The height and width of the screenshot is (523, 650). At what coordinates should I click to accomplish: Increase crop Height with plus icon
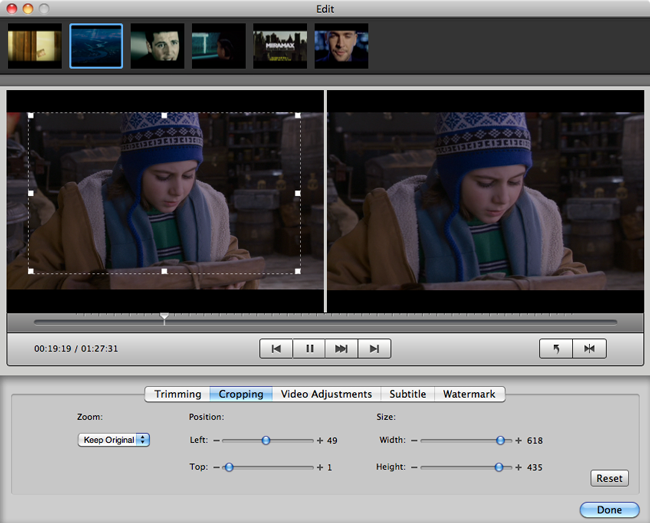click(x=518, y=467)
